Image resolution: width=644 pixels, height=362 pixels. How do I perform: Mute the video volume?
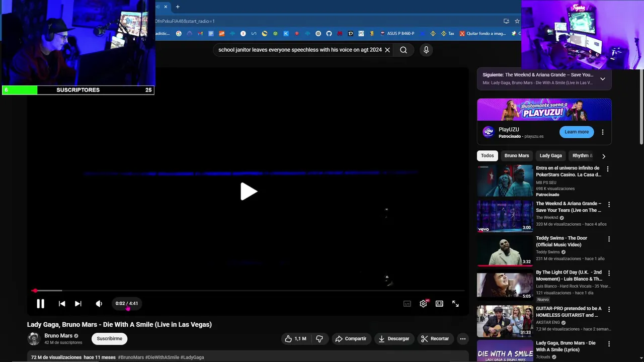click(x=99, y=304)
